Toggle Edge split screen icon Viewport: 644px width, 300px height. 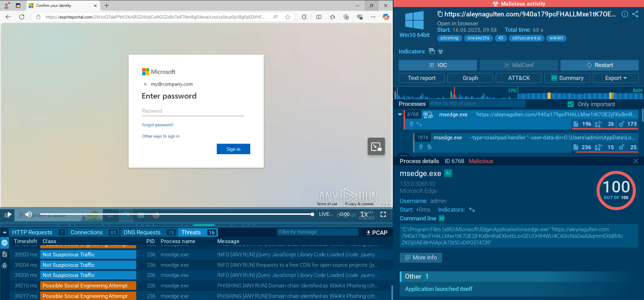[x=319, y=17]
